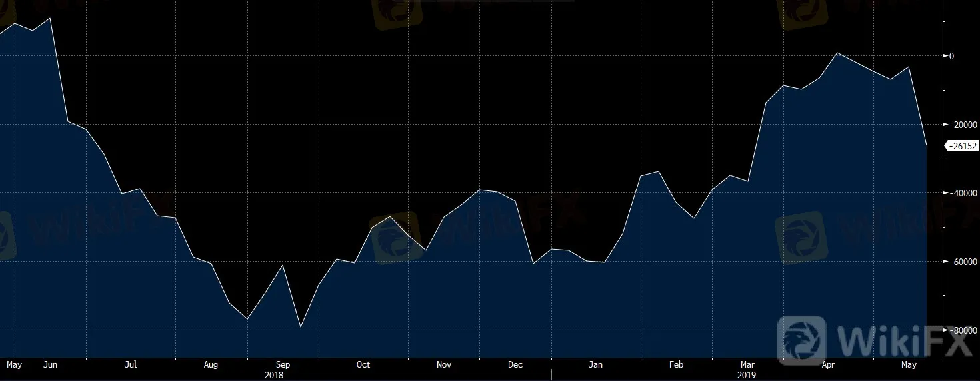Click the -40000 y-axis label

[x=961, y=193]
